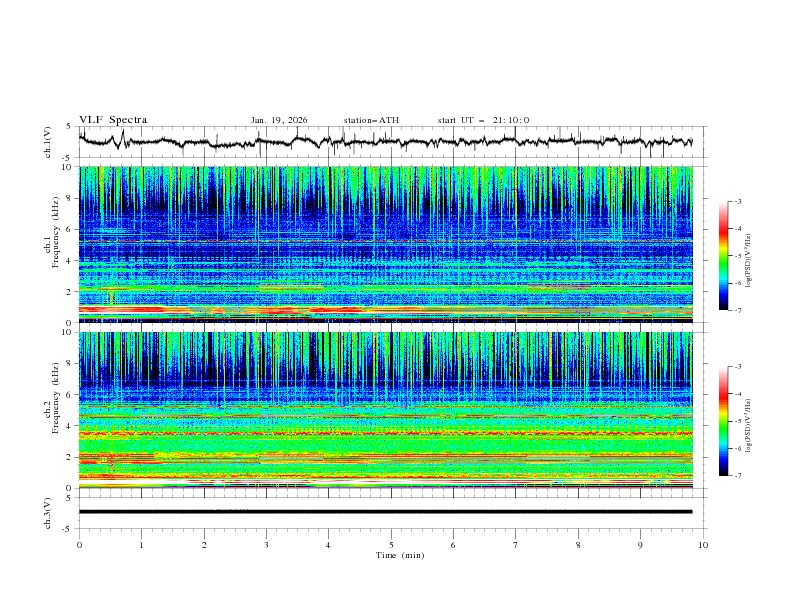Screen dimensions: 792x612
Task: Click the 'start UT = 21:10:0' text
Action: coord(483,120)
